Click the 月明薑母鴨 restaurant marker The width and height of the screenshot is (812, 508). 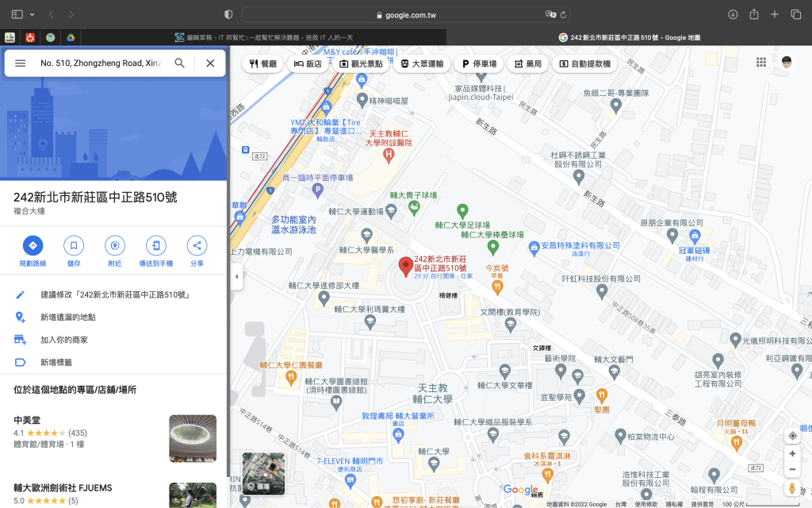(737, 443)
